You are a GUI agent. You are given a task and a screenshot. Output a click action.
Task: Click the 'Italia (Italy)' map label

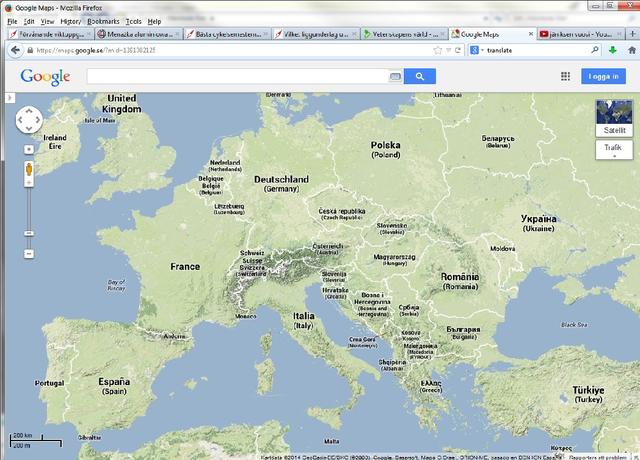(x=304, y=320)
